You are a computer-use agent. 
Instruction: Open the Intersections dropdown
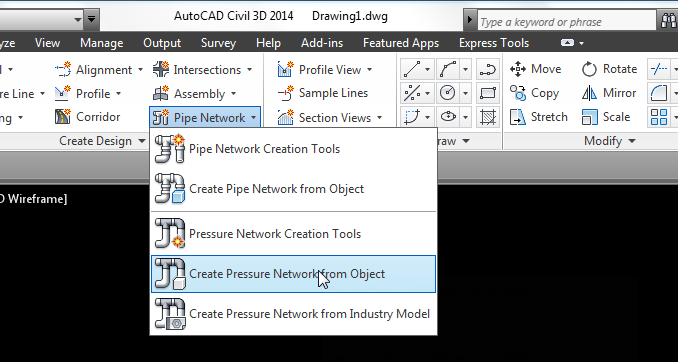coord(249,70)
